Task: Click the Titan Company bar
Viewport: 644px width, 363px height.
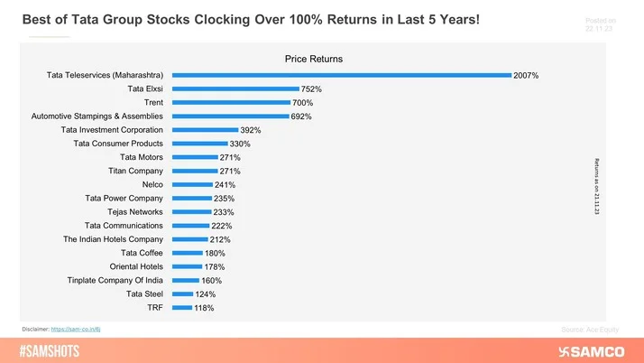Action: coord(194,171)
